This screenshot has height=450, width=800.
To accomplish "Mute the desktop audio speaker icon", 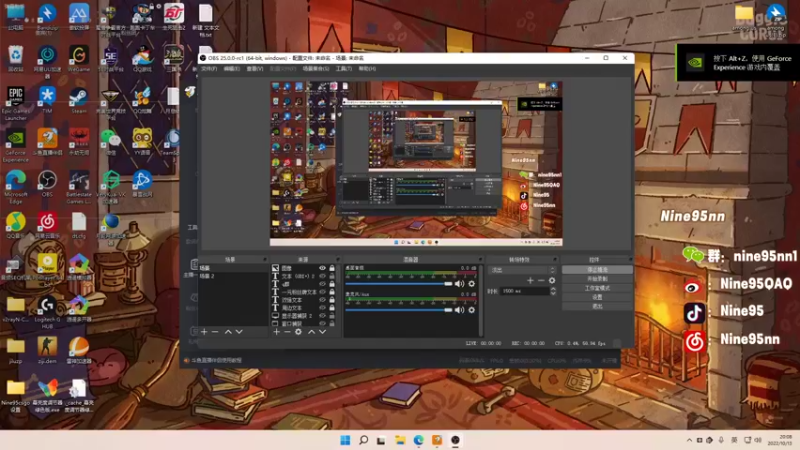I will [x=459, y=284].
